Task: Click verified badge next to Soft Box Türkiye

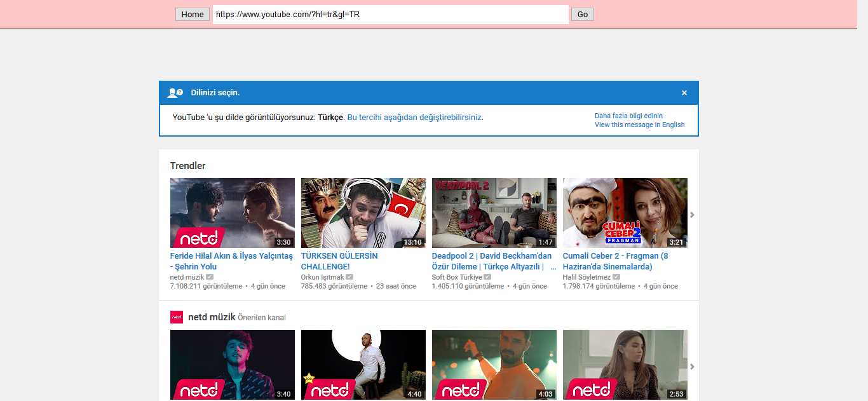Action: click(487, 277)
